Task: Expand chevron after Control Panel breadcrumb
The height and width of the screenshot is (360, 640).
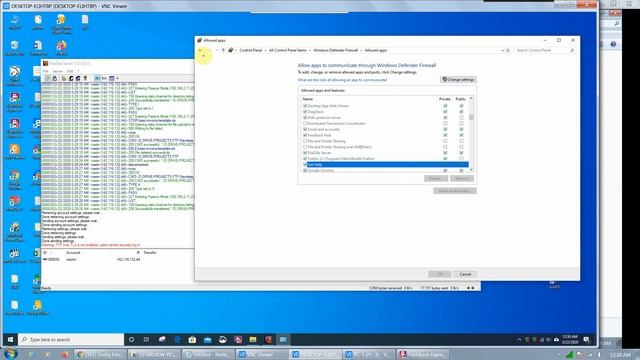Action: click(x=265, y=50)
